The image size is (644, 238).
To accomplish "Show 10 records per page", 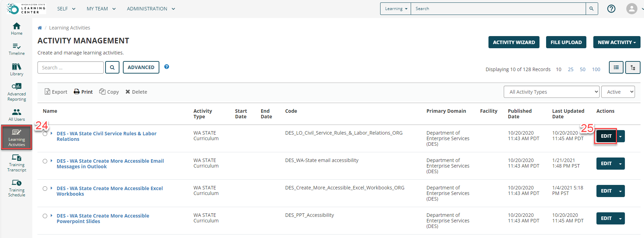I will click(x=559, y=69).
